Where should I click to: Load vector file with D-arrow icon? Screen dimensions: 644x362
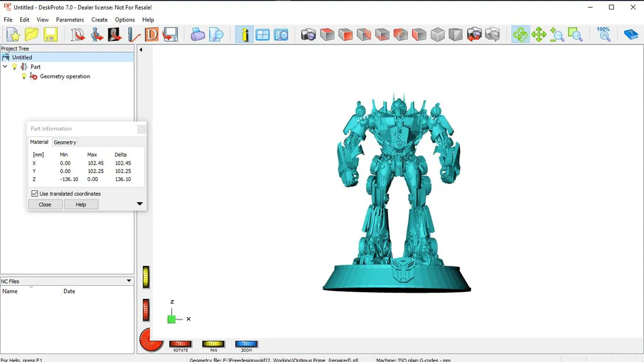(77, 35)
